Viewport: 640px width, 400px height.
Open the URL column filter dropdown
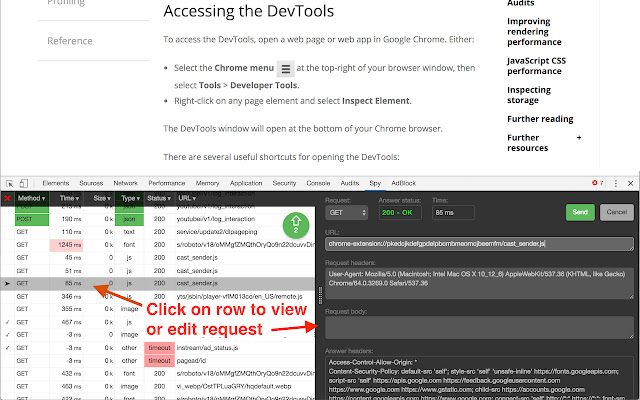tap(187, 198)
